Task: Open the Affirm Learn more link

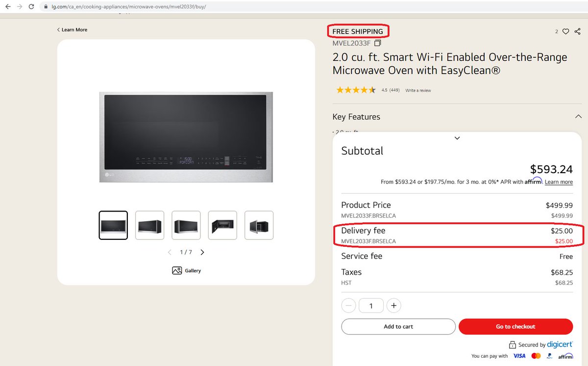Action: click(x=559, y=182)
